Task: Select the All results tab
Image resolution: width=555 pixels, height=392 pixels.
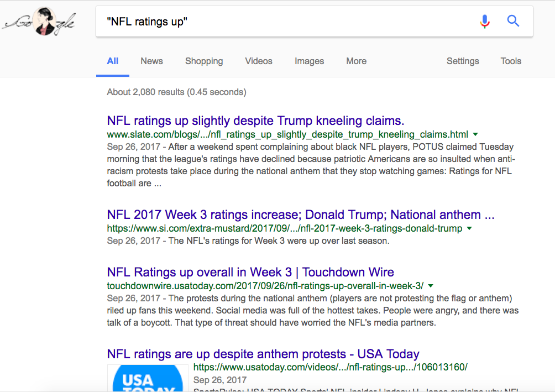Action: pos(113,61)
